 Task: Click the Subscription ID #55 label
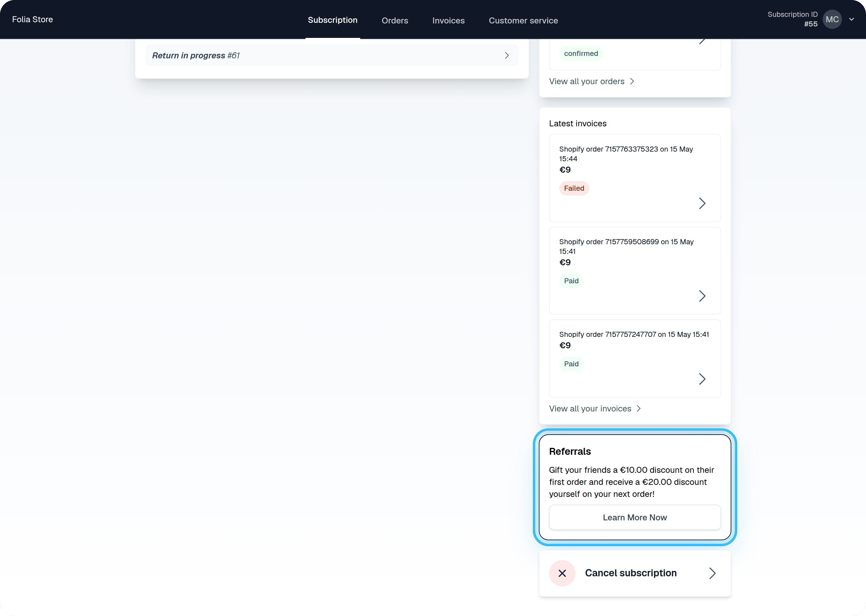pyautogui.click(x=792, y=19)
